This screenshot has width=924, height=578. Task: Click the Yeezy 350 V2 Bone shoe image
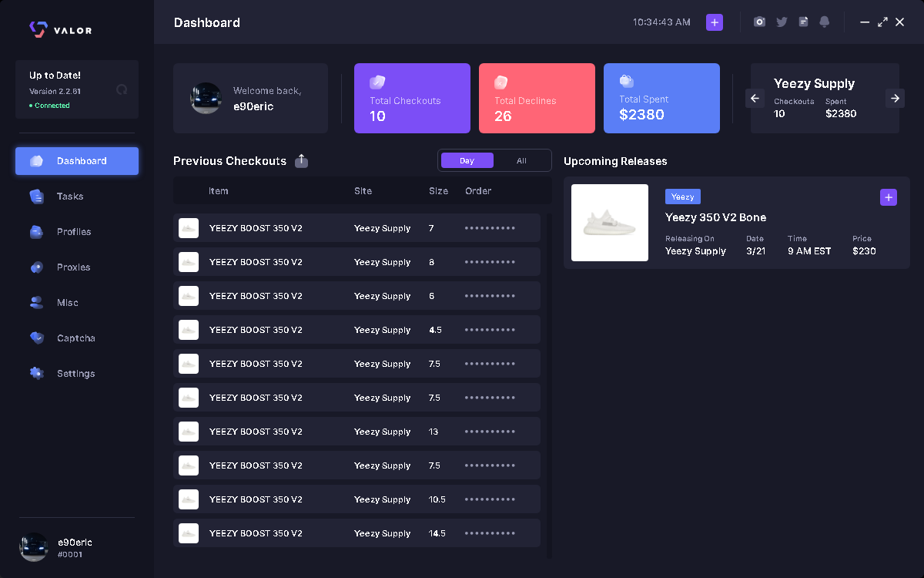(x=610, y=223)
